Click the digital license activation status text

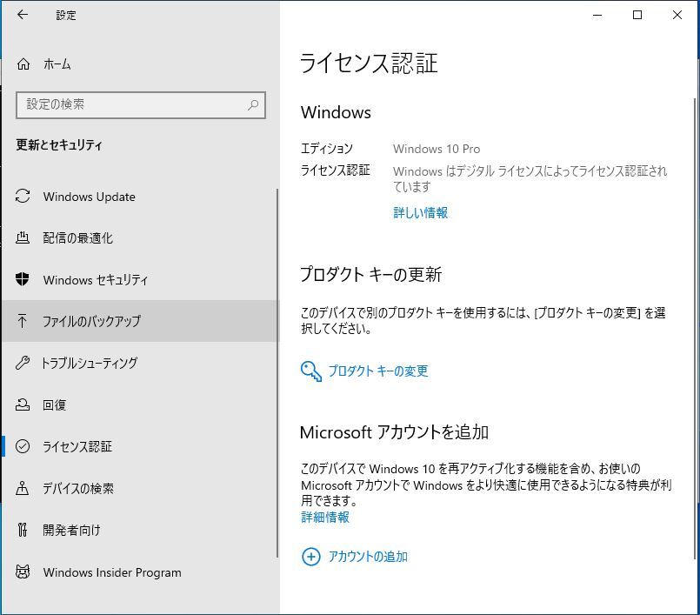point(530,178)
